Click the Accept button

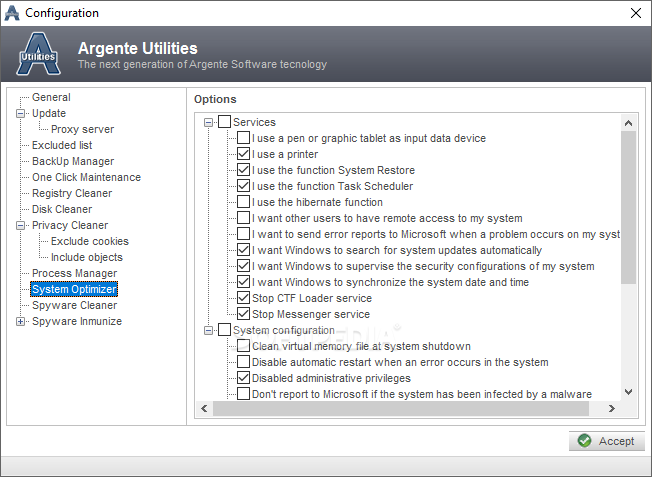607,441
